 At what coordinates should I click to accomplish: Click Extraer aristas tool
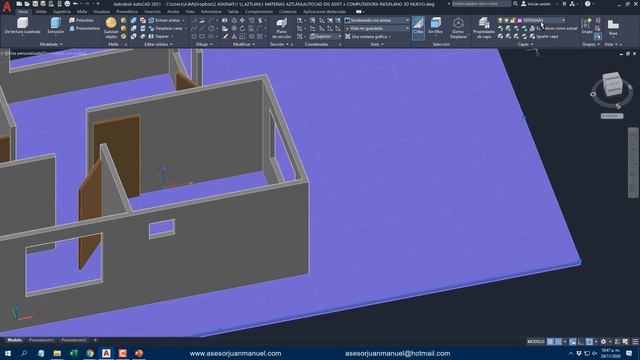pyautogui.click(x=165, y=20)
